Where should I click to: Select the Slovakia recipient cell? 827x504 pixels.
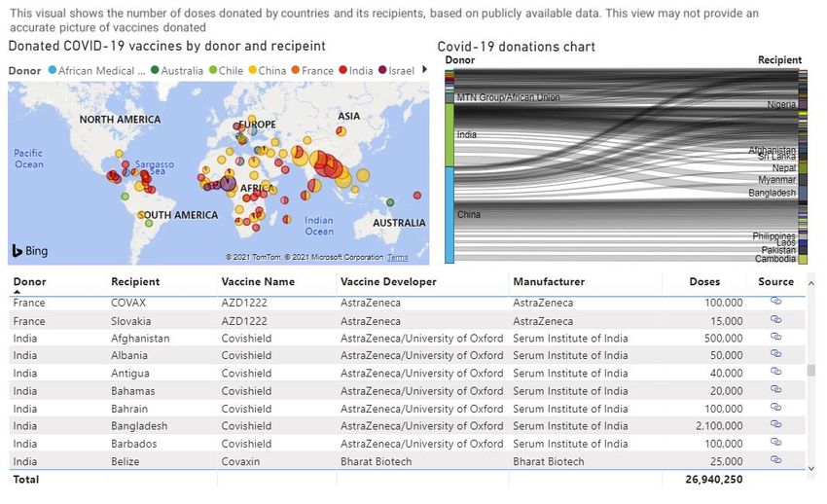130,321
